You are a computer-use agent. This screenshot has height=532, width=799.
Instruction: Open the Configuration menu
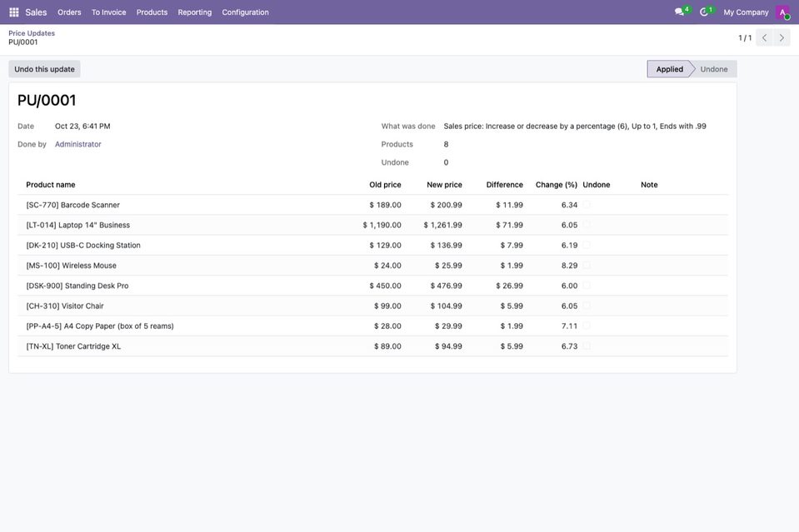(x=245, y=12)
